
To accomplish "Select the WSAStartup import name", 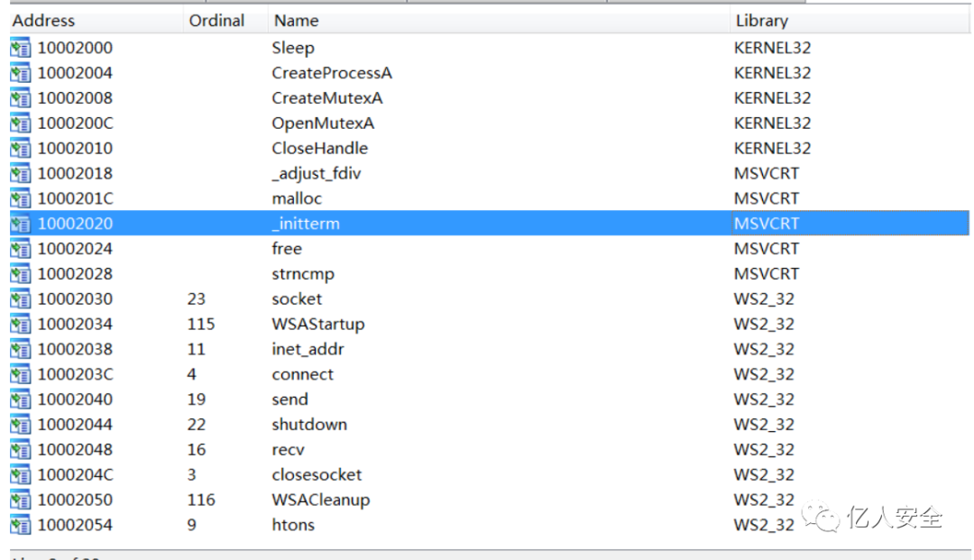I will [x=318, y=324].
